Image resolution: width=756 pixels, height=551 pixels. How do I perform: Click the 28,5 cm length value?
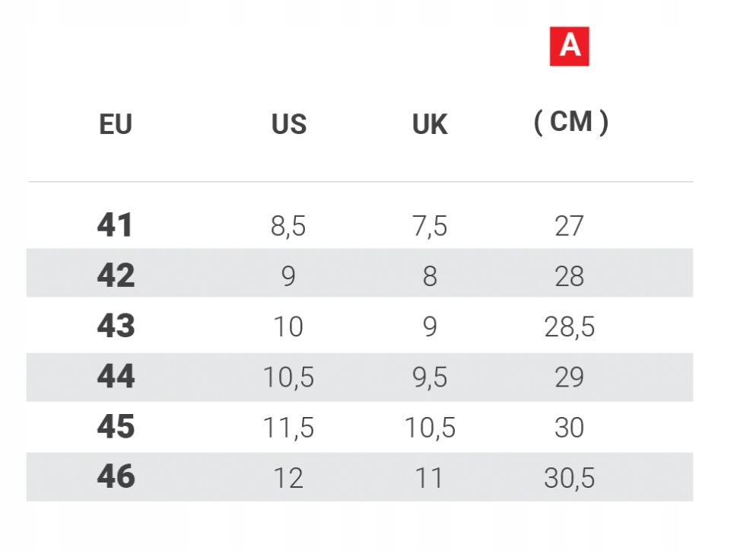click(569, 327)
